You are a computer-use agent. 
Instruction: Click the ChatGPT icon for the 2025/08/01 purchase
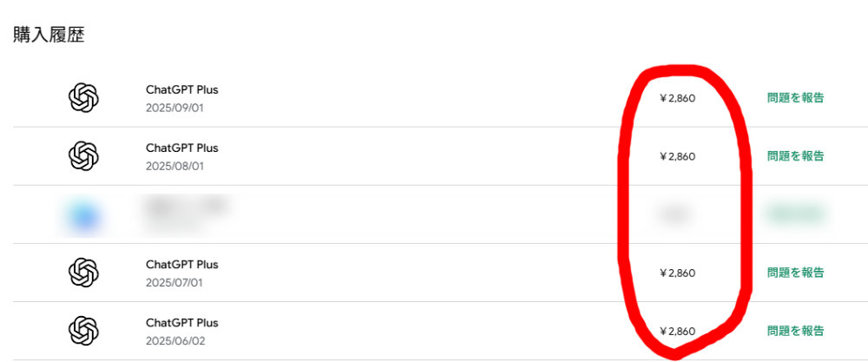tap(83, 156)
